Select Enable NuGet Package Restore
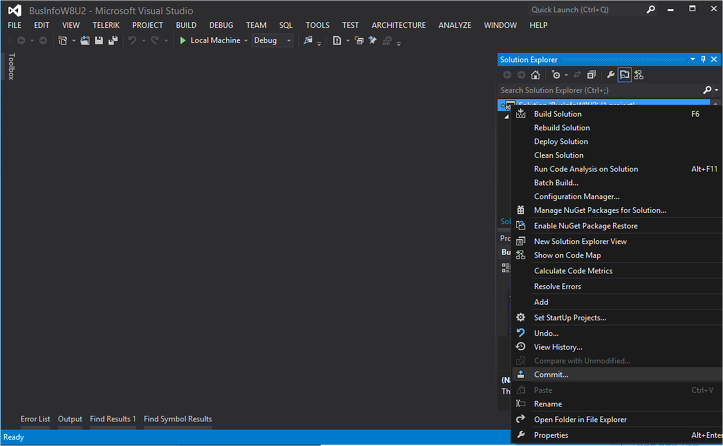The height and width of the screenshot is (446, 723). (x=617, y=226)
